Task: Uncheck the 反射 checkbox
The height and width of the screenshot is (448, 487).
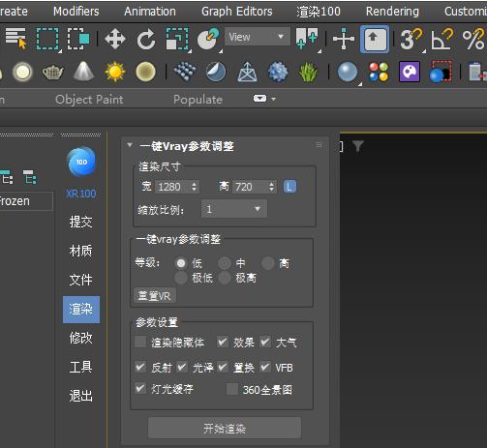Action: tap(140, 367)
